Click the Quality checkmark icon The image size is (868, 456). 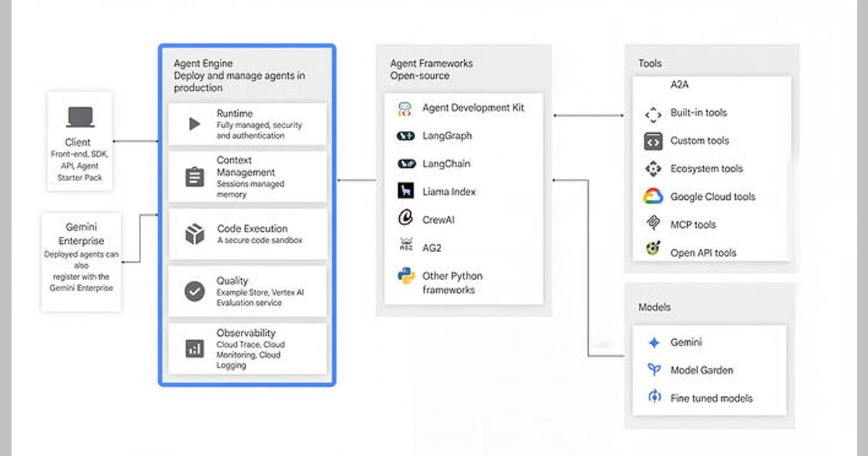(x=194, y=291)
